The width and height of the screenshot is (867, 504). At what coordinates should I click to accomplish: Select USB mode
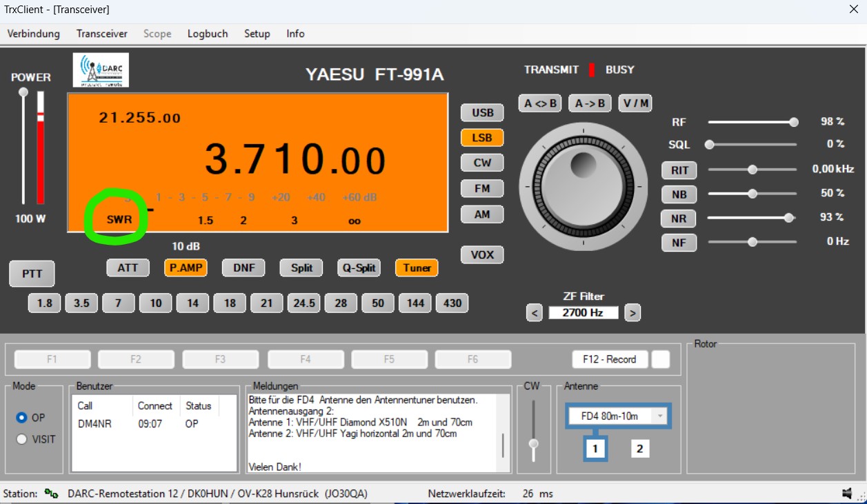(x=482, y=113)
